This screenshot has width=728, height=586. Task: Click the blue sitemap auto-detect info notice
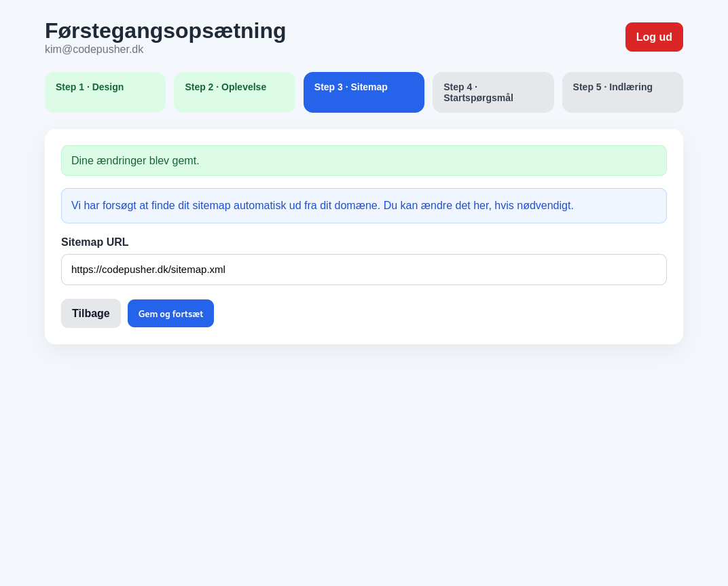pyautogui.click(x=363, y=206)
